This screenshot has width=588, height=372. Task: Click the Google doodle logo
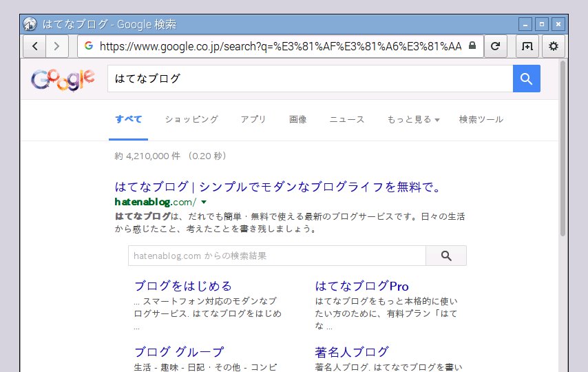[x=63, y=80]
